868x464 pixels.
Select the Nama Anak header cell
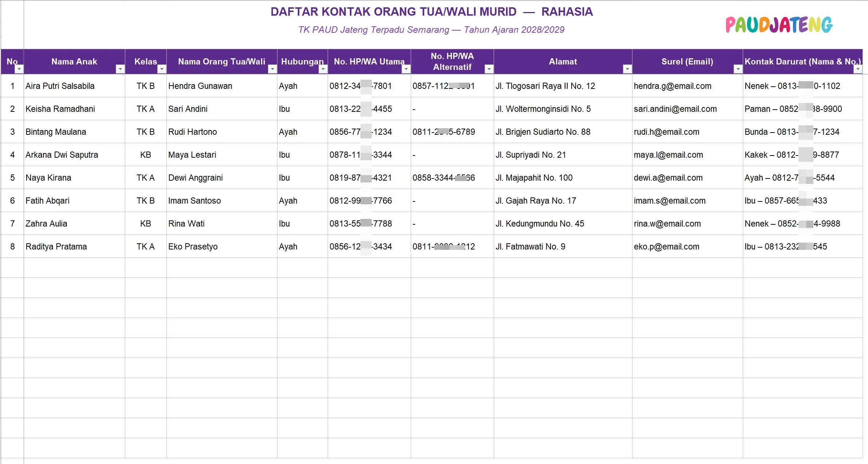pos(74,62)
